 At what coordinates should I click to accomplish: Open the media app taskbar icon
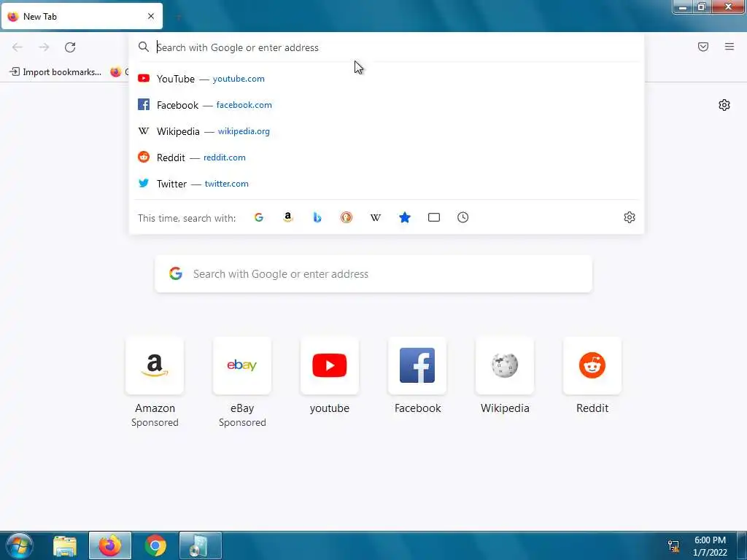point(200,545)
